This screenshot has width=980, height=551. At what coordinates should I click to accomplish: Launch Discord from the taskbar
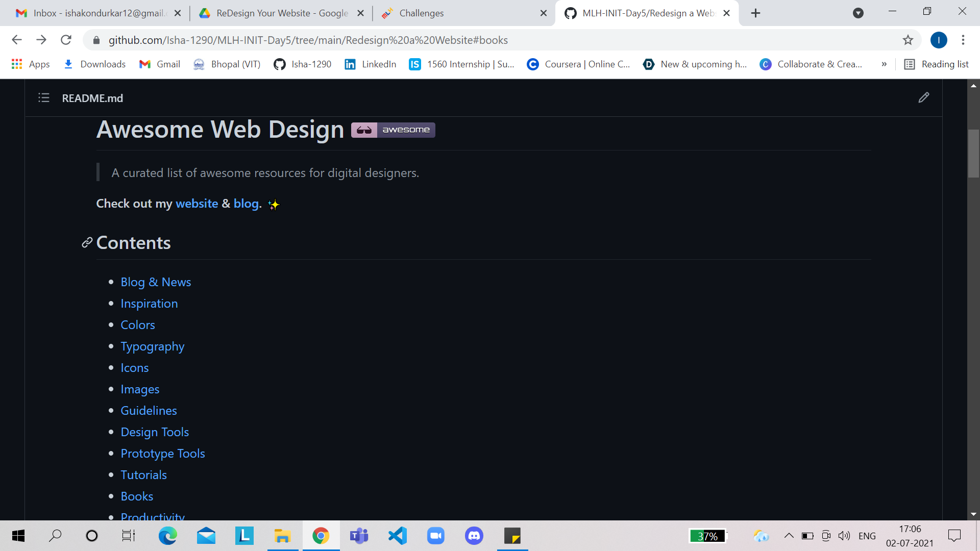pyautogui.click(x=474, y=536)
